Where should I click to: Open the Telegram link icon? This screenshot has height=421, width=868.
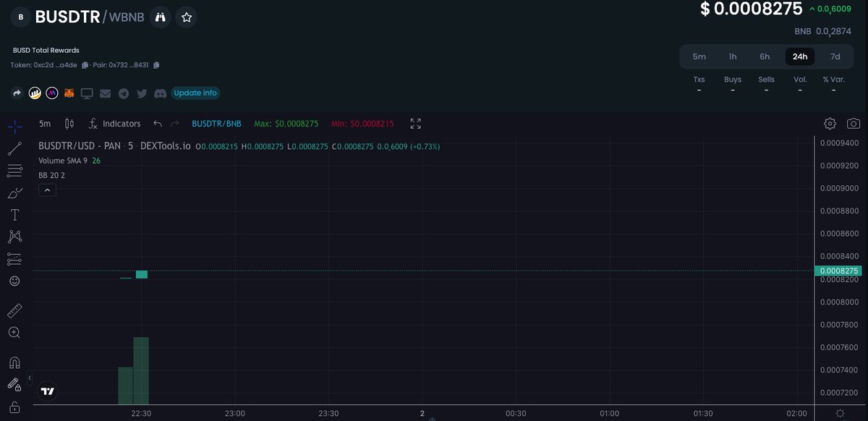tap(124, 93)
